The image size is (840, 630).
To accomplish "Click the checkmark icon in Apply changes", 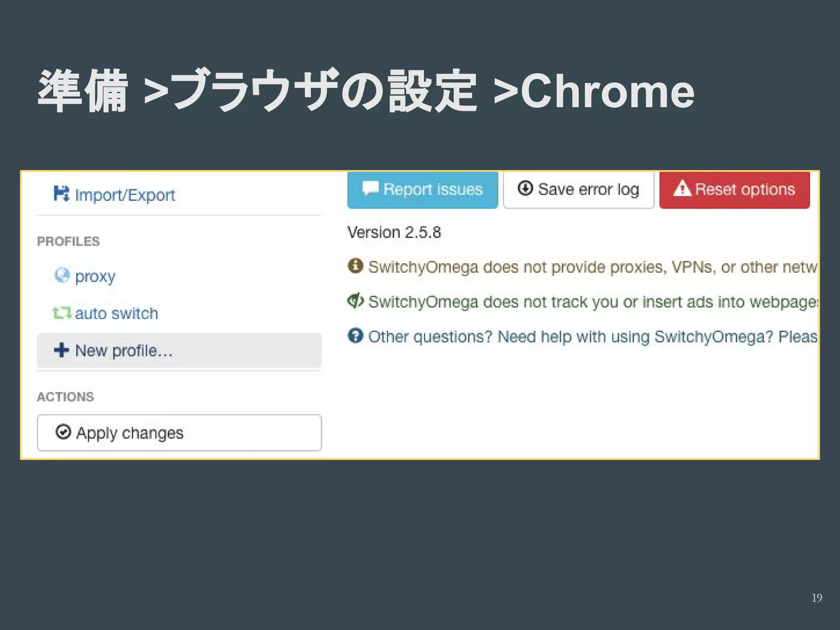I will 63,432.
